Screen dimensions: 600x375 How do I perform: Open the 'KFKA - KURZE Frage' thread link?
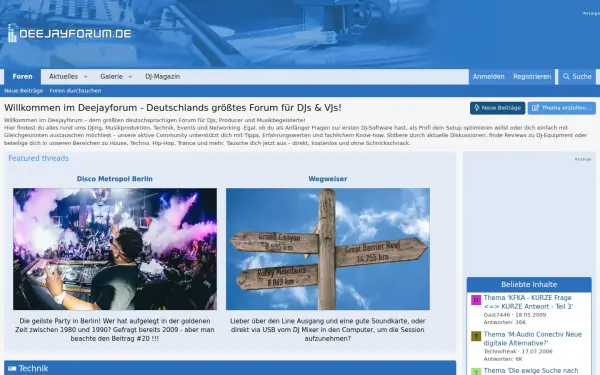528,302
